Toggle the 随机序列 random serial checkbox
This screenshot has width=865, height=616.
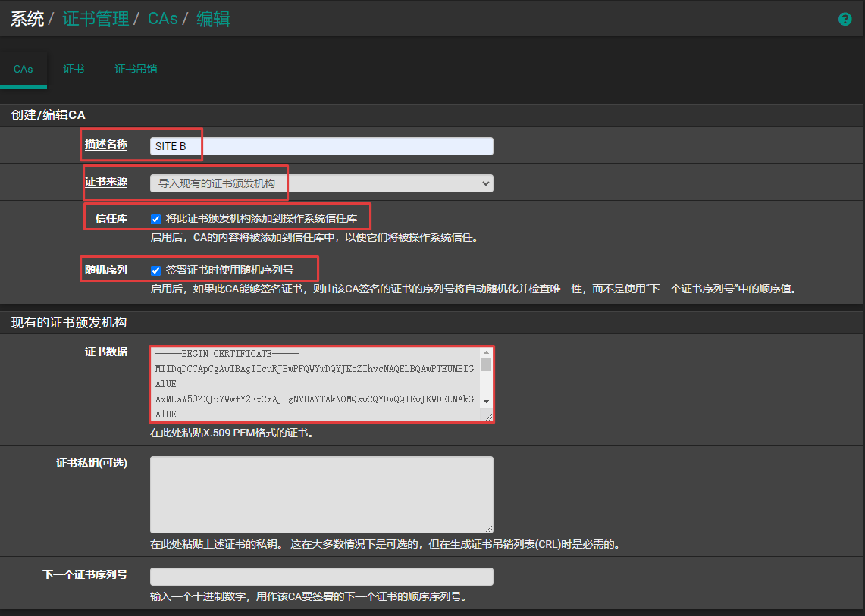[155, 270]
